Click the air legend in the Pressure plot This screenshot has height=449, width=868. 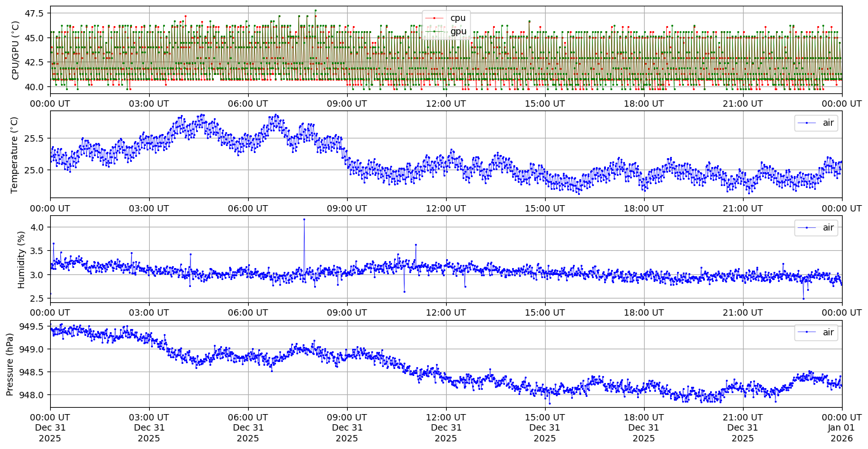coord(816,332)
